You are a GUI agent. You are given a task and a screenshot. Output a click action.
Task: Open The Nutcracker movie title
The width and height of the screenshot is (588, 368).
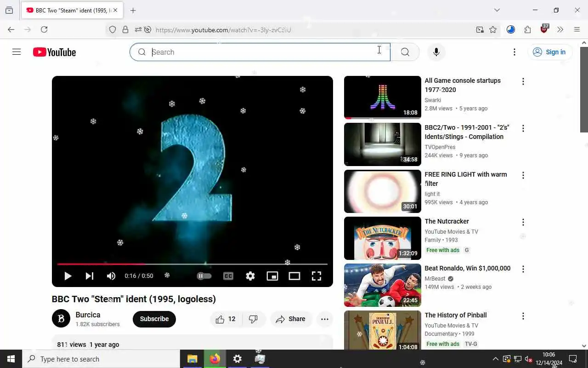tap(447, 221)
